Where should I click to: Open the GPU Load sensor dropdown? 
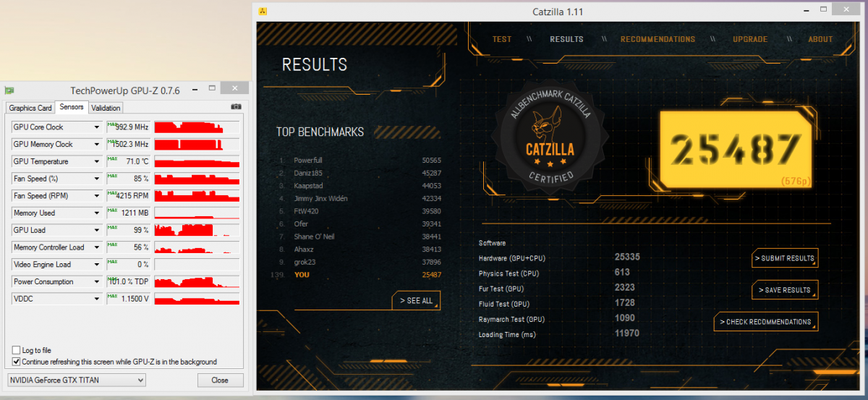coord(97,230)
